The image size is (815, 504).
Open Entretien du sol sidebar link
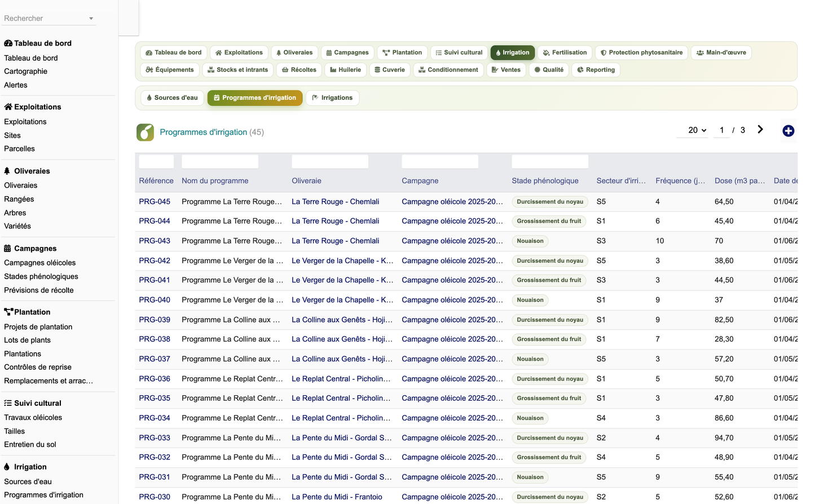point(30,445)
